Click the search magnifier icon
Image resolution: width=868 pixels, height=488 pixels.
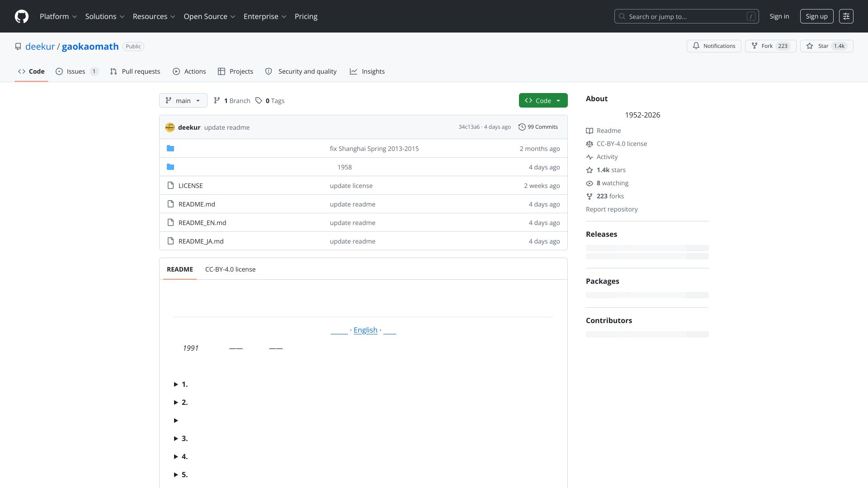622,16
